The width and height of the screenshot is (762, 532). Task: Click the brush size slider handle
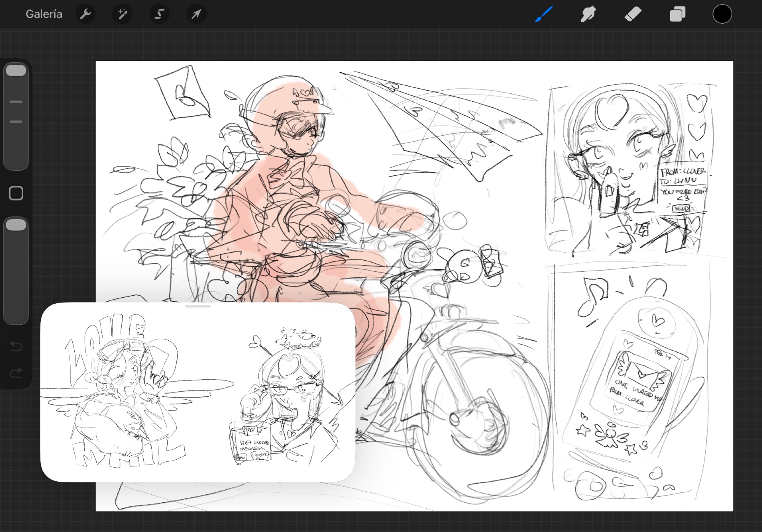tap(16, 71)
